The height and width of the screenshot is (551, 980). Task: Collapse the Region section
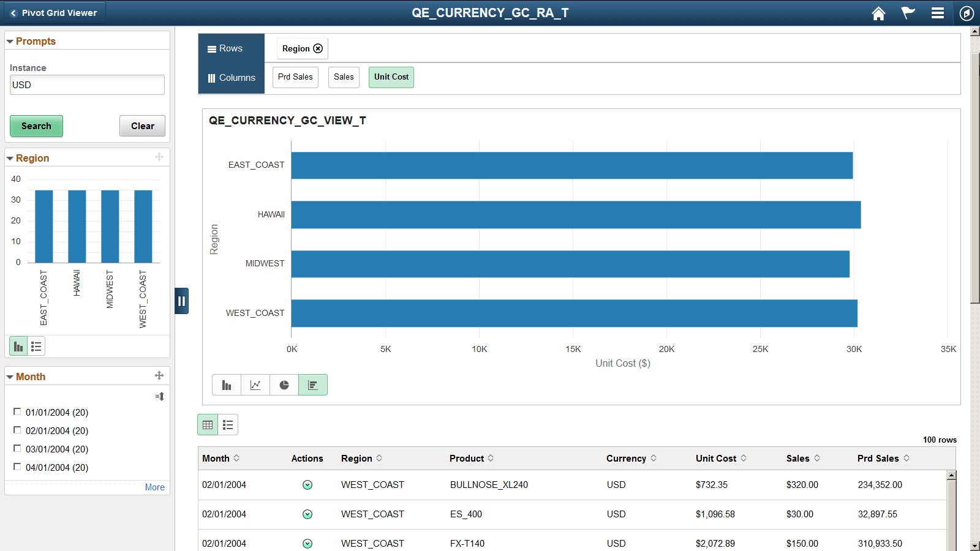[x=9, y=158]
